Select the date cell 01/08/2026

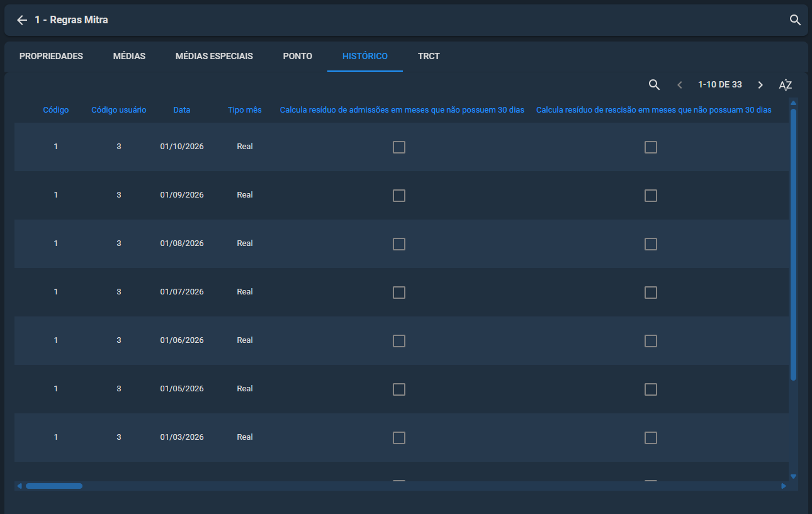182,243
